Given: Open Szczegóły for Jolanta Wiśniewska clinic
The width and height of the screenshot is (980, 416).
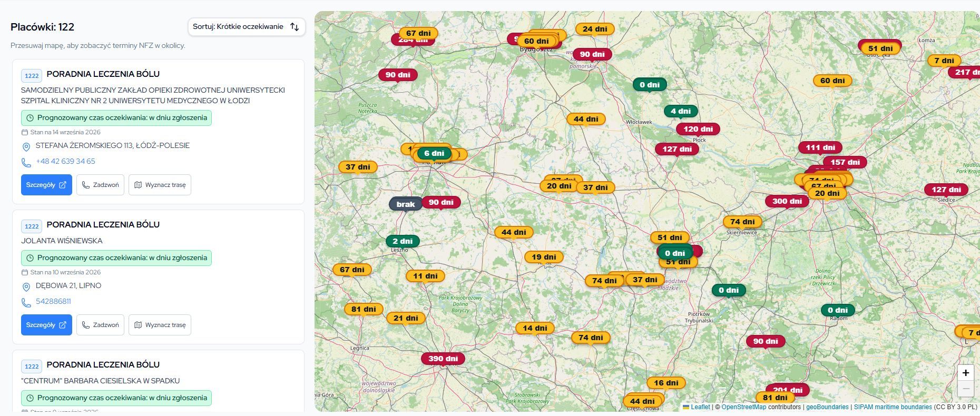Looking at the screenshot, I should tap(46, 325).
